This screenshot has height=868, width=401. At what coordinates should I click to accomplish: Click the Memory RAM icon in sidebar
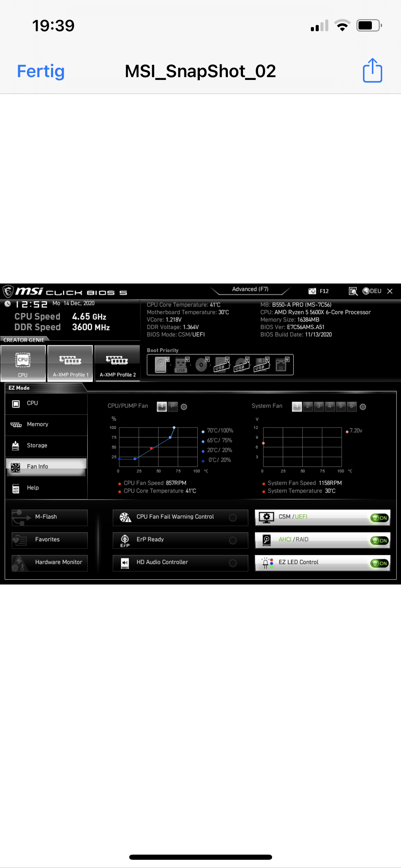point(16,425)
